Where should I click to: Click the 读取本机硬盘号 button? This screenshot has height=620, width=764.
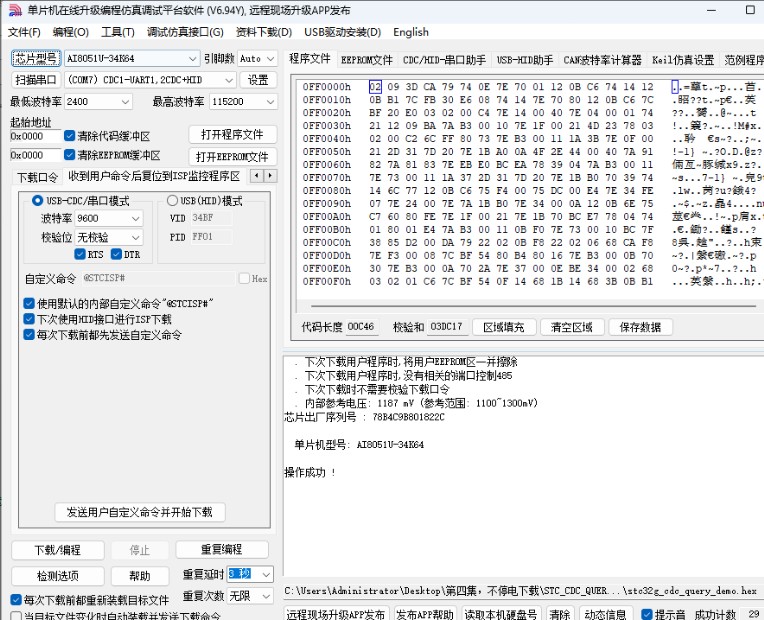[x=500, y=614]
